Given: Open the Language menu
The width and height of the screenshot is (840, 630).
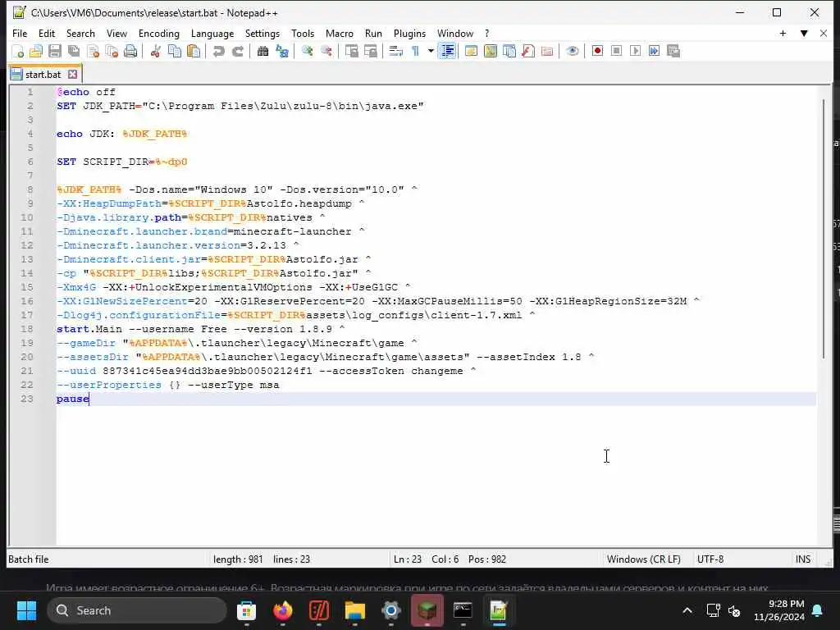Looking at the screenshot, I should click(212, 34).
